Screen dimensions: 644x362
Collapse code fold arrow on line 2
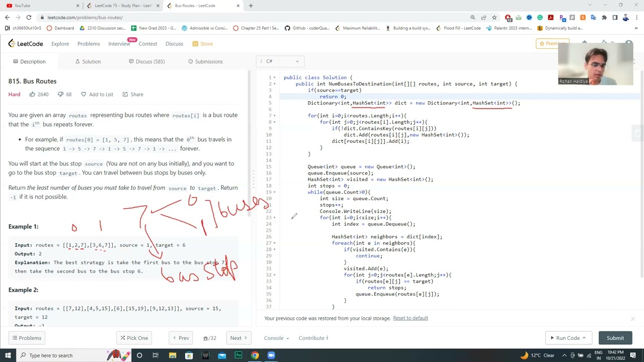click(x=275, y=84)
